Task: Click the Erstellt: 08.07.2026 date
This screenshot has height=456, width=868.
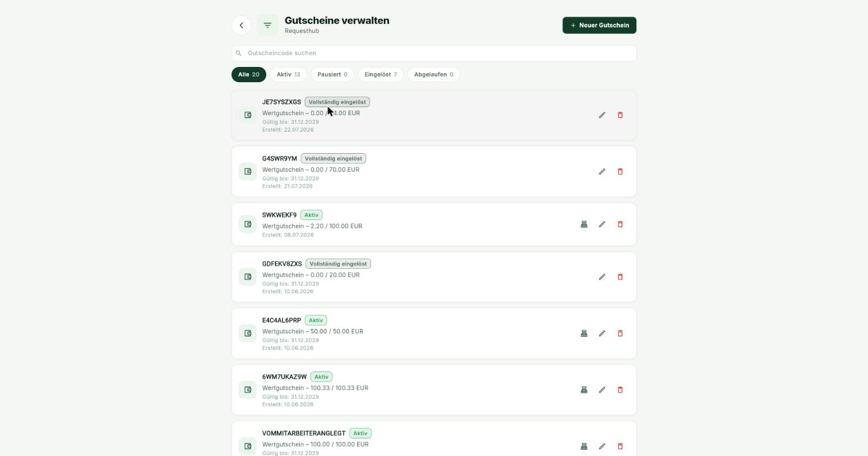Action: coord(288,235)
